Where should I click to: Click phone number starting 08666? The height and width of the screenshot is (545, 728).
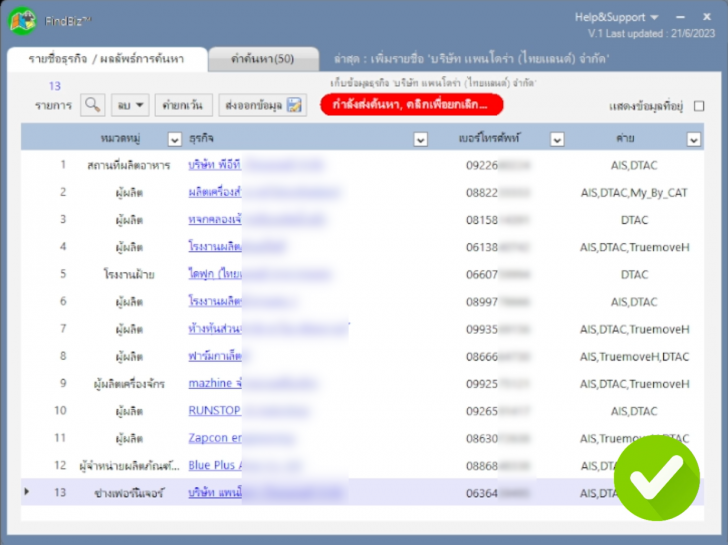click(x=498, y=357)
